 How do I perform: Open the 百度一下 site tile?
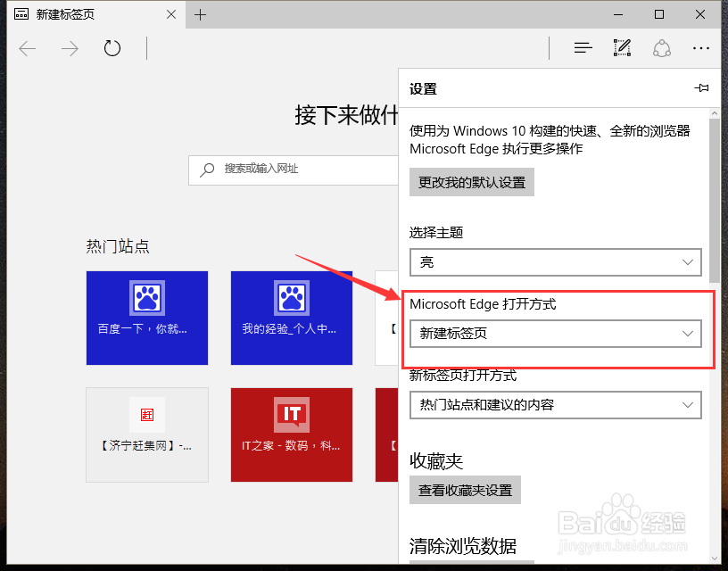[x=147, y=318]
